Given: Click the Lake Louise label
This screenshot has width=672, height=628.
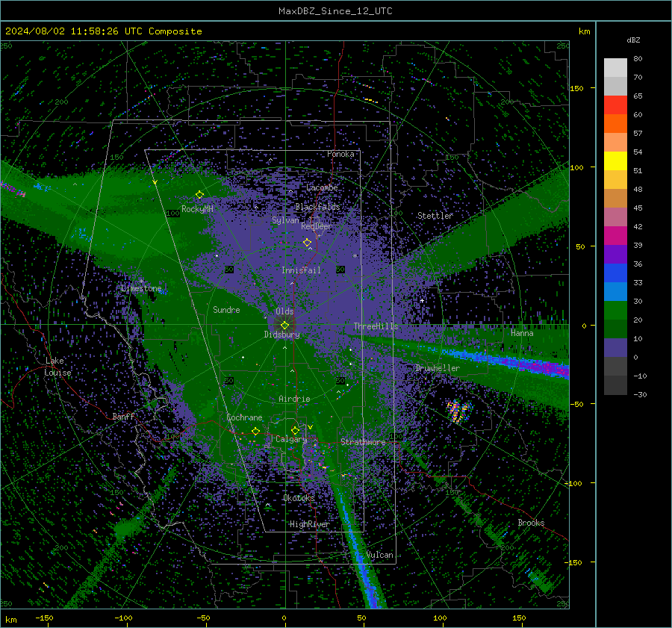Looking at the screenshot, I should 57,367.
